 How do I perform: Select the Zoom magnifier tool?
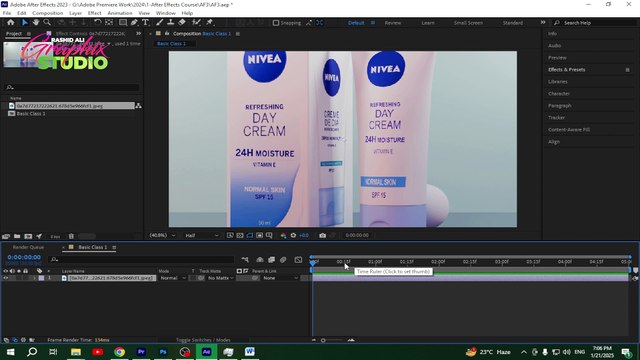point(47,22)
